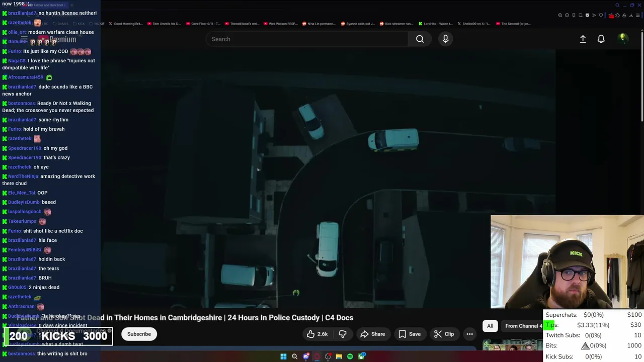644x362 pixels.
Task: Click chat message '2 ninjas dead'
Action: (44, 287)
